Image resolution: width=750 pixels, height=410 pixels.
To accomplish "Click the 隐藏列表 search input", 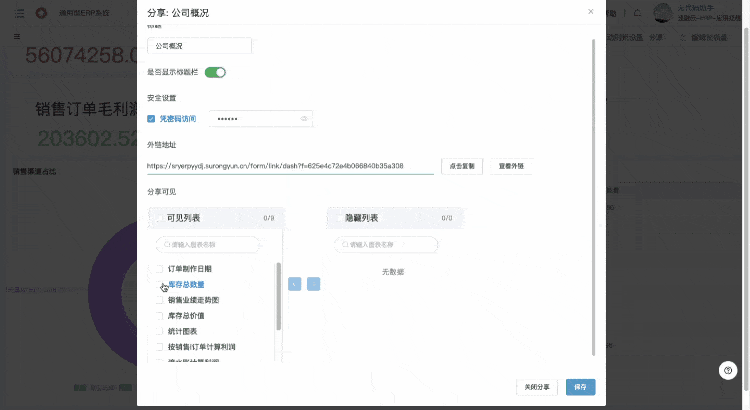I will 386,244.
